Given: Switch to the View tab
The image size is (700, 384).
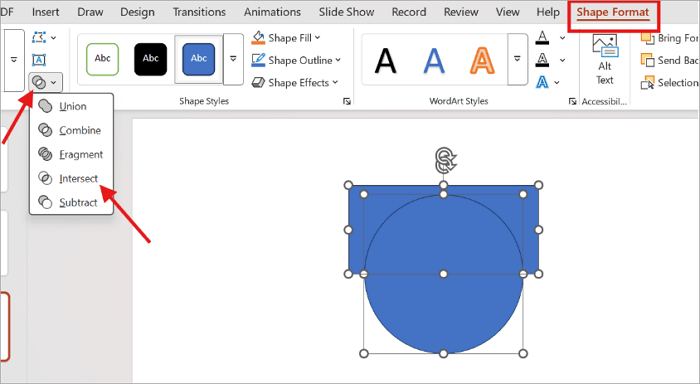Looking at the screenshot, I should click(x=508, y=12).
